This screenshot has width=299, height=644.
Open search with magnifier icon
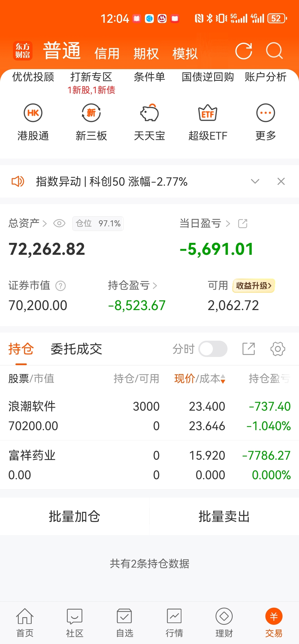[274, 51]
